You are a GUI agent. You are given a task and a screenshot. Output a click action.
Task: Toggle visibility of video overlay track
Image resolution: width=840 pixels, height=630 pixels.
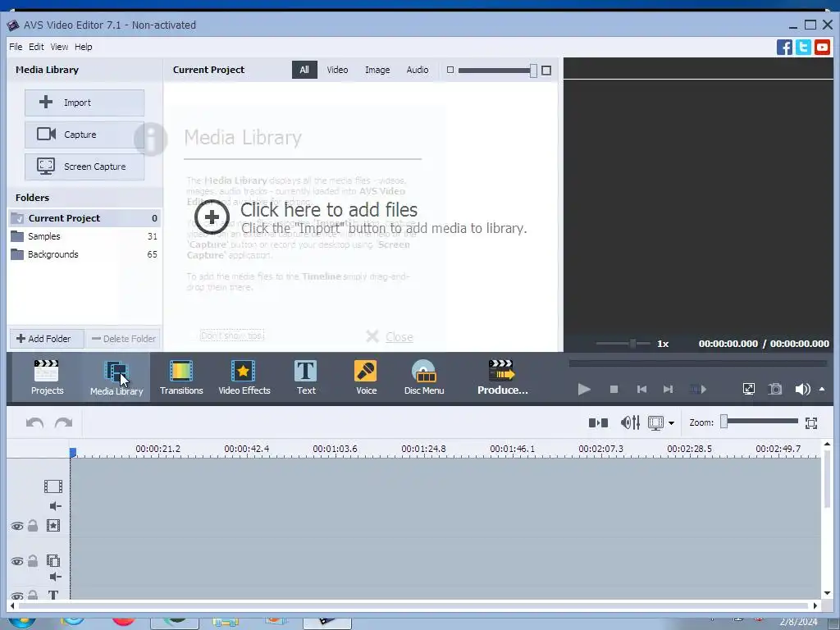[x=17, y=561]
